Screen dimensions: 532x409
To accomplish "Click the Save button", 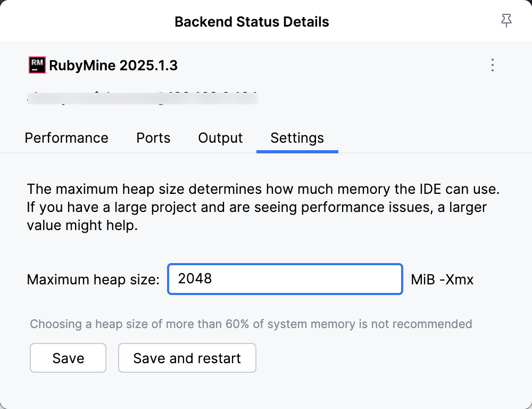I will (x=68, y=358).
